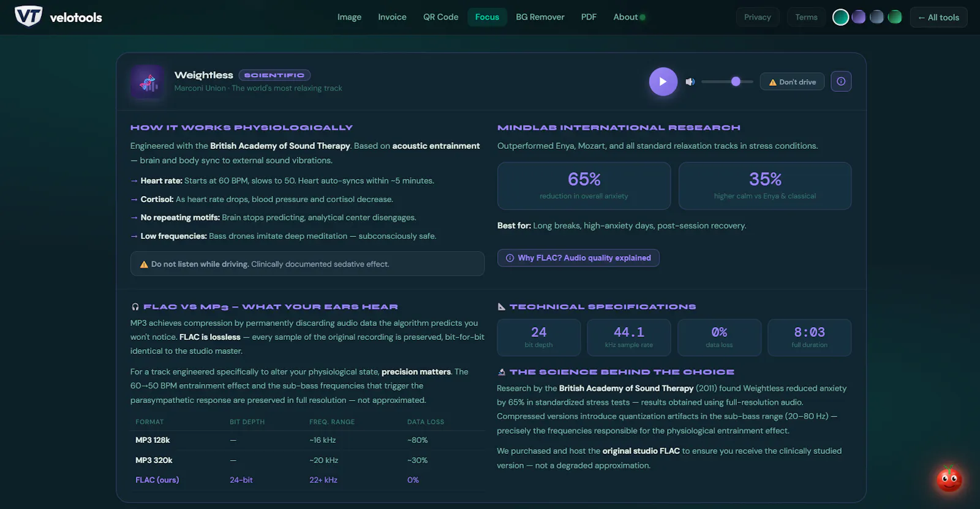The height and width of the screenshot is (509, 980).
Task: Select the green theme color swatch
Action: pos(895,17)
